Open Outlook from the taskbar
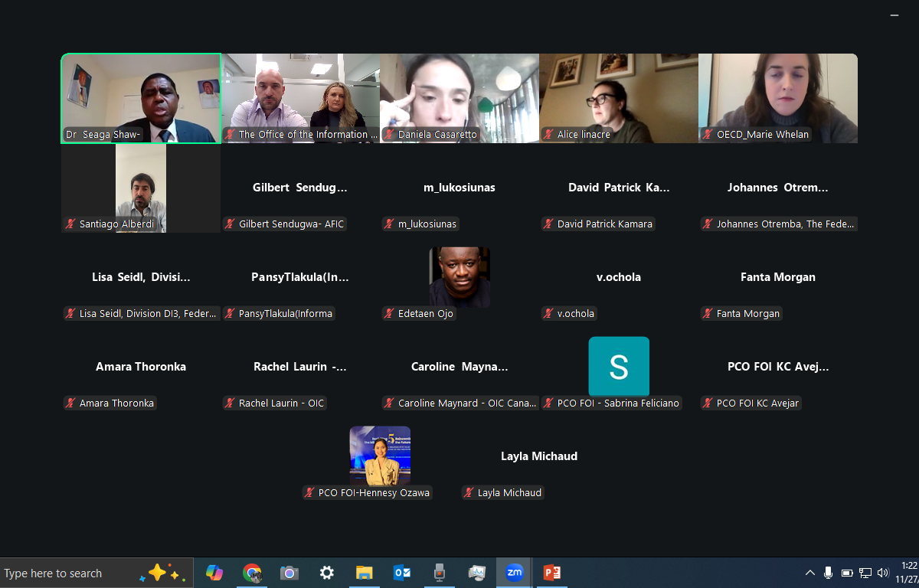 (402, 573)
